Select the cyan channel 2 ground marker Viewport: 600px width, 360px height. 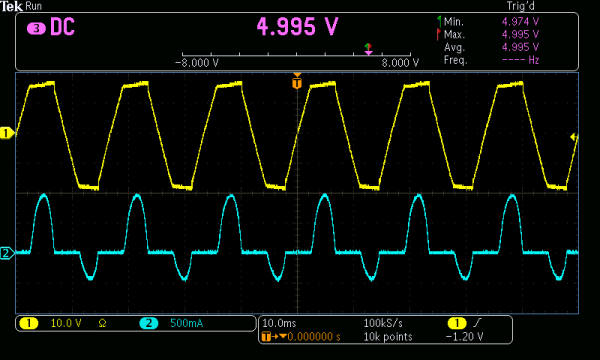(7, 253)
